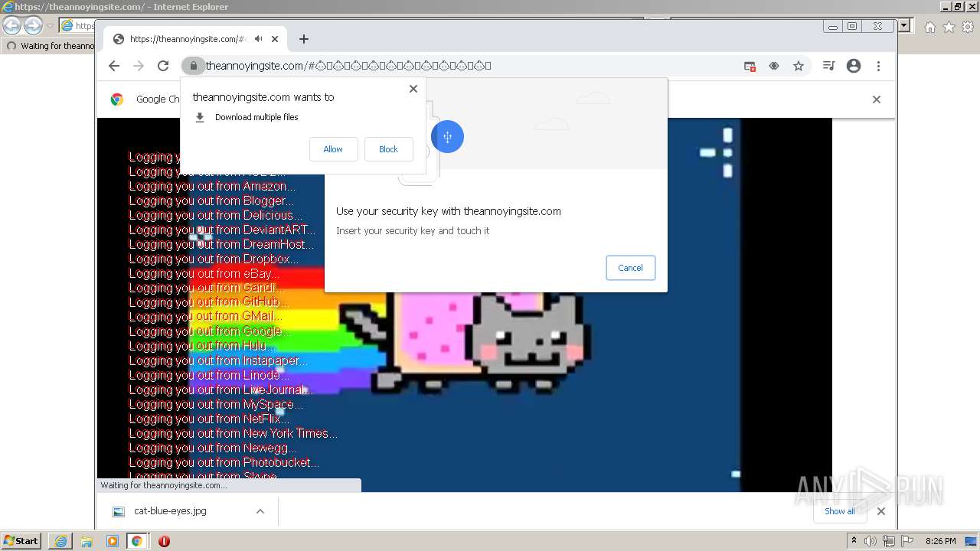Show all downloads
The image size is (980, 551).
click(x=840, y=511)
